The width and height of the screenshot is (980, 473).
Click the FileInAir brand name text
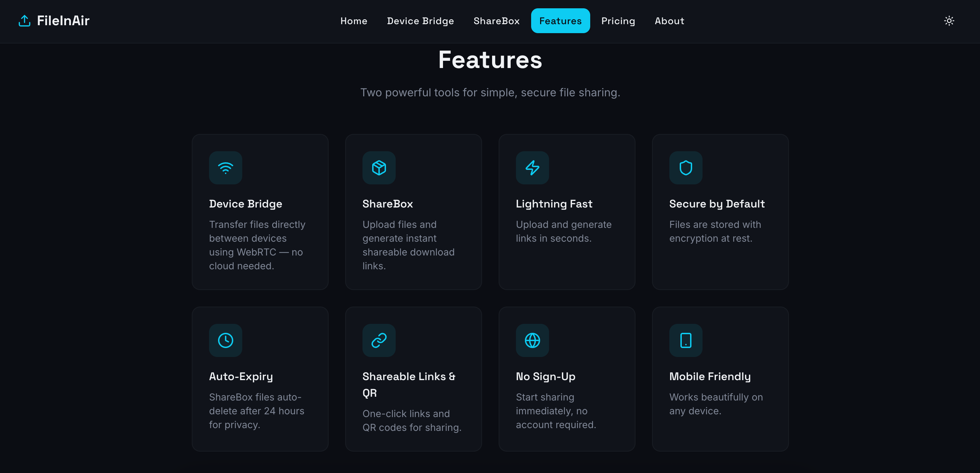pyautogui.click(x=63, y=20)
